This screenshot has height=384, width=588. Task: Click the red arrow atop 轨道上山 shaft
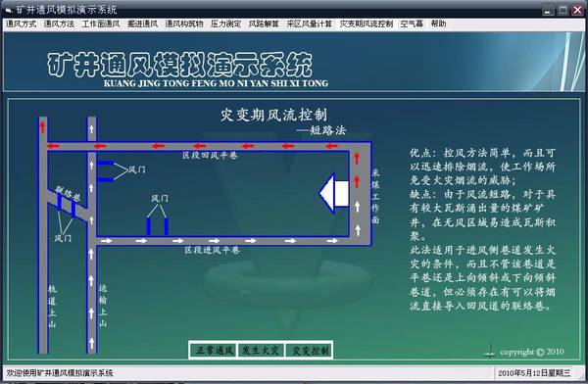tap(43, 126)
